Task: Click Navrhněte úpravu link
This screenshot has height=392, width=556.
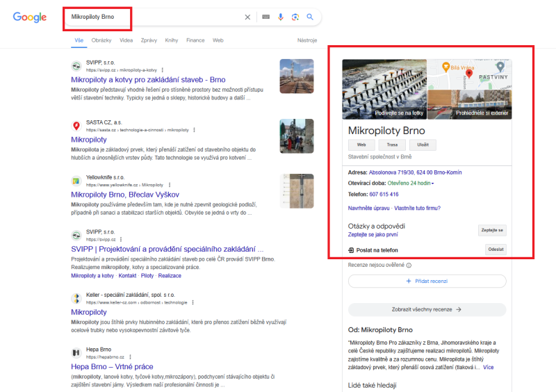Action: coord(368,209)
